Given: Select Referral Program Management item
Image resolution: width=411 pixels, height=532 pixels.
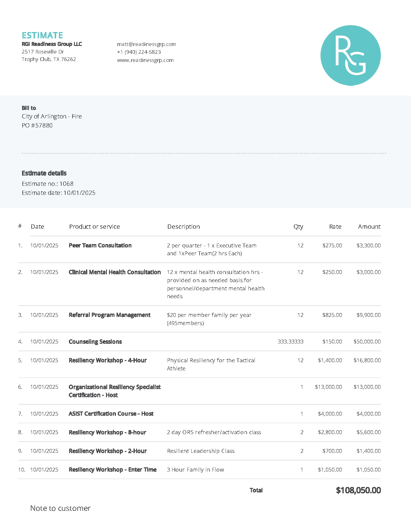Looking at the screenshot, I should pyautogui.click(x=109, y=315).
